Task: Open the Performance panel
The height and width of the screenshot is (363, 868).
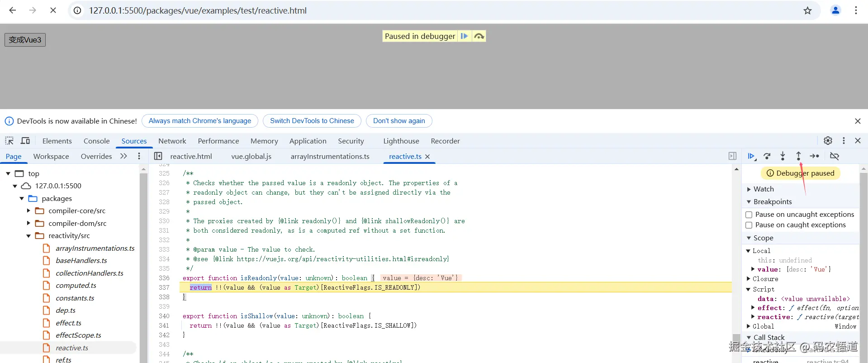Action: click(218, 141)
